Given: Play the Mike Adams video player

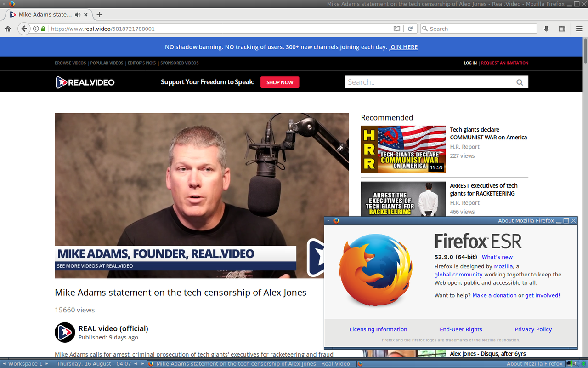Looking at the screenshot, I should coord(202,195).
